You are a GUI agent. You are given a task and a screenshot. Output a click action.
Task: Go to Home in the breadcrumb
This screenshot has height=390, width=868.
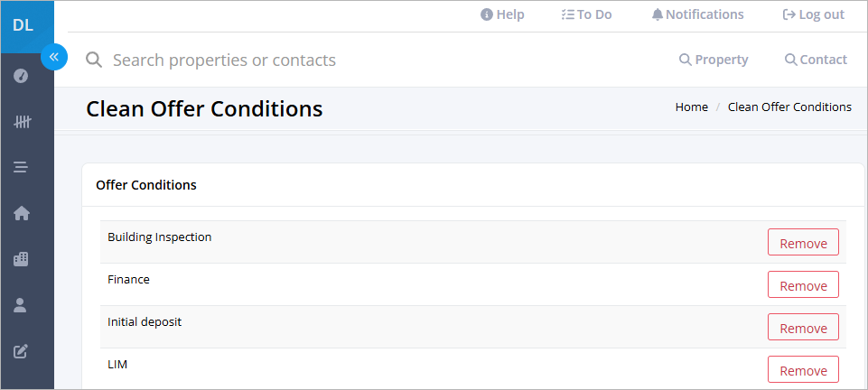point(691,107)
